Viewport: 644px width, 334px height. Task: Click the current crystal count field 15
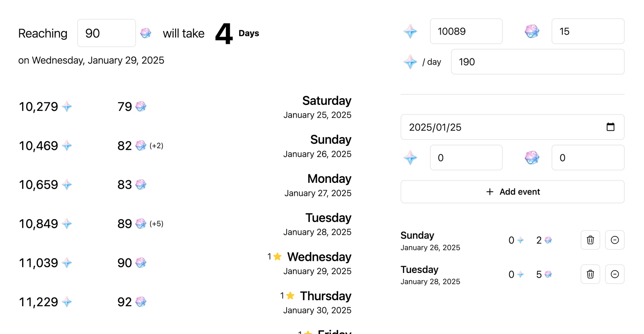tap(587, 31)
